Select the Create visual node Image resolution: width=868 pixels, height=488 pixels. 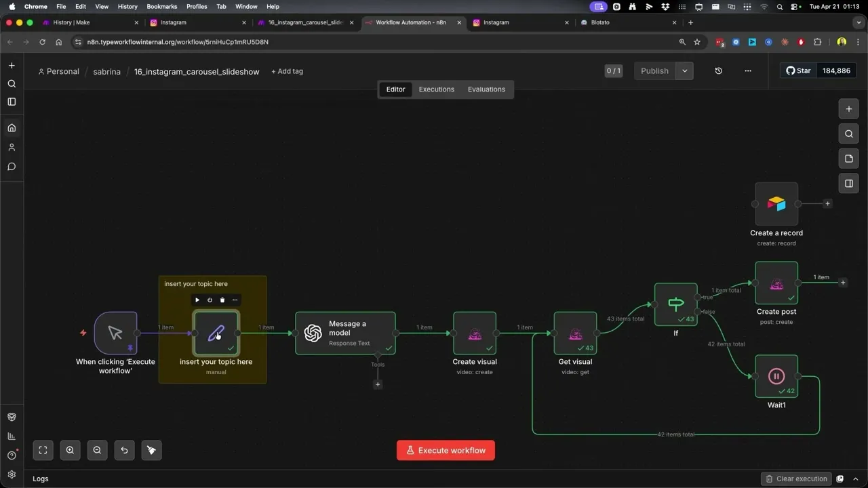coord(475,333)
